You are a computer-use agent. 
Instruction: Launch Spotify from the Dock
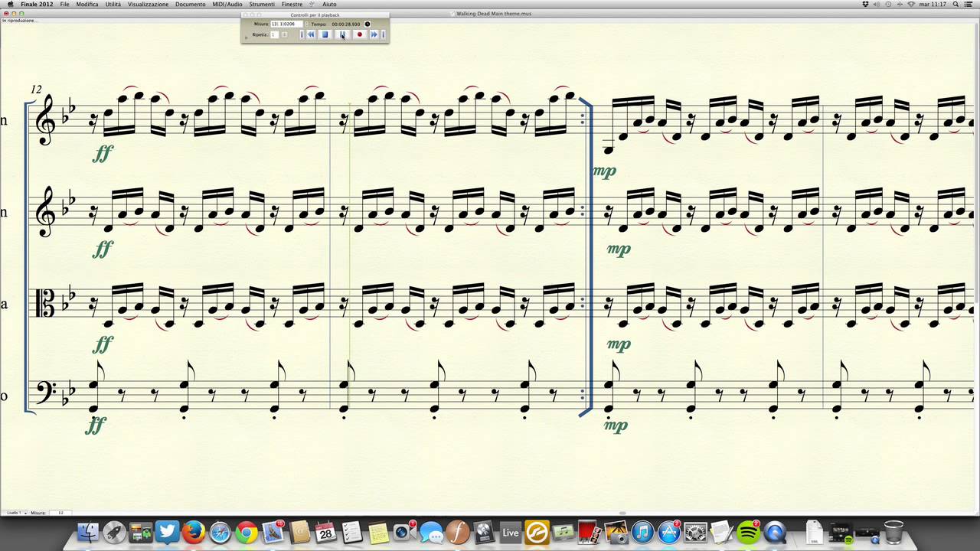[748, 533]
